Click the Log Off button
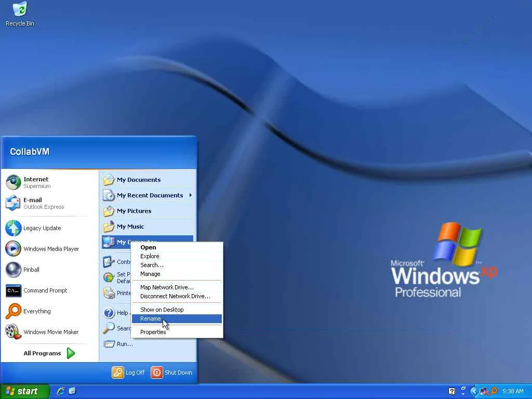Viewport: 532px width, 399px height. (128, 373)
